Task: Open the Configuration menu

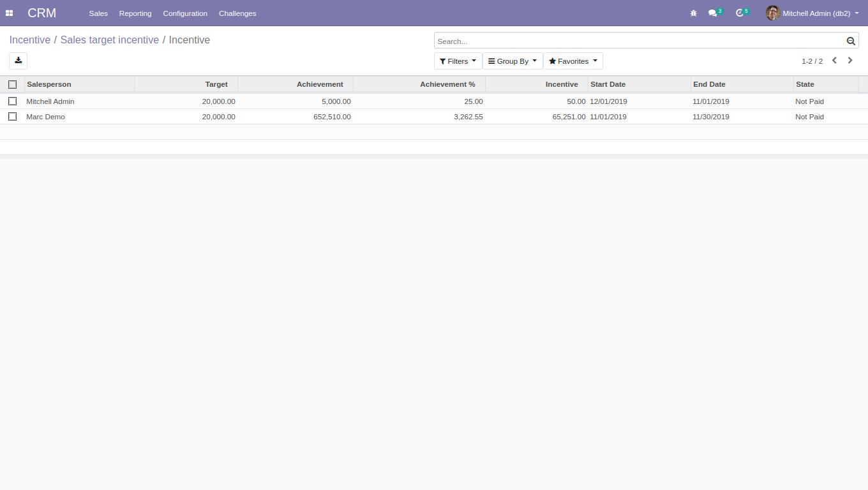Action: [185, 13]
